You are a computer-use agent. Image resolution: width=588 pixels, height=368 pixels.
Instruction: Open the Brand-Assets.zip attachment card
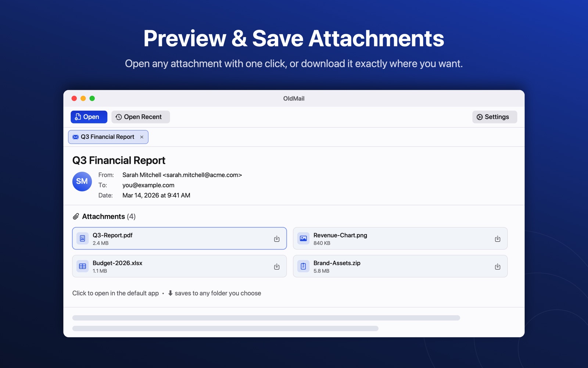[x=400, y=266]
